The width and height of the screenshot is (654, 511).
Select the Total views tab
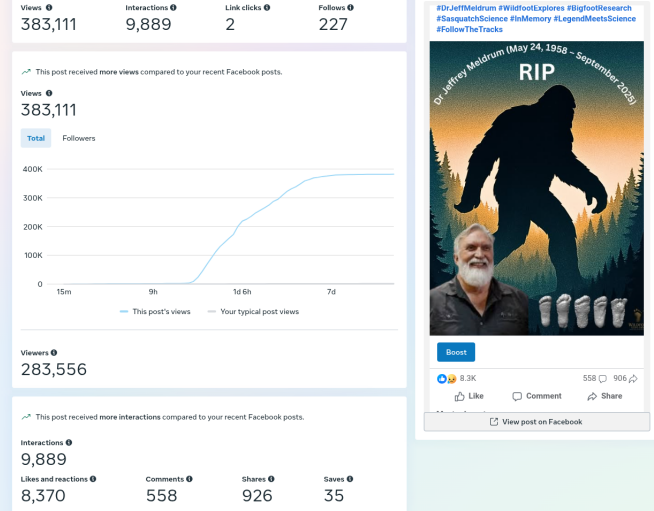pyautogui.click(x=36, y=138)
